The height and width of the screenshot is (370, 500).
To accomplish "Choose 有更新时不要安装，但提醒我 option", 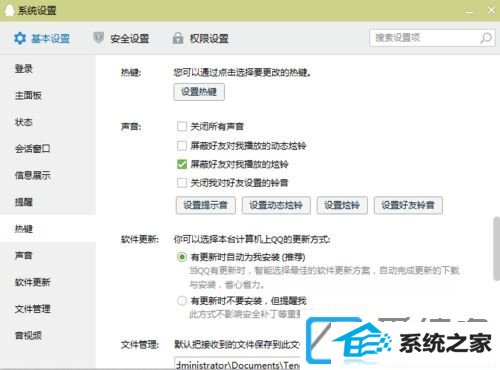I will tap(182, 301).
